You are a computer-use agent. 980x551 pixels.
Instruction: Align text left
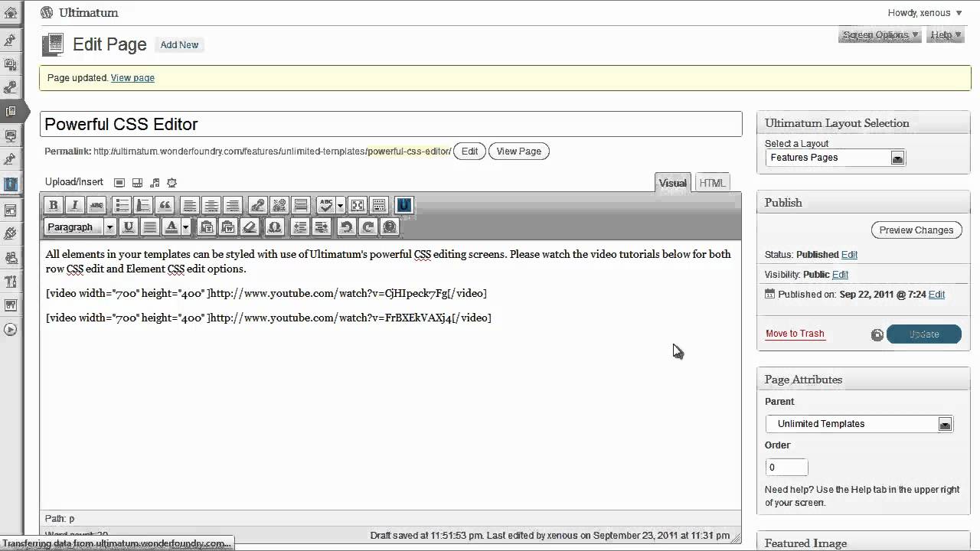[190, 205]
